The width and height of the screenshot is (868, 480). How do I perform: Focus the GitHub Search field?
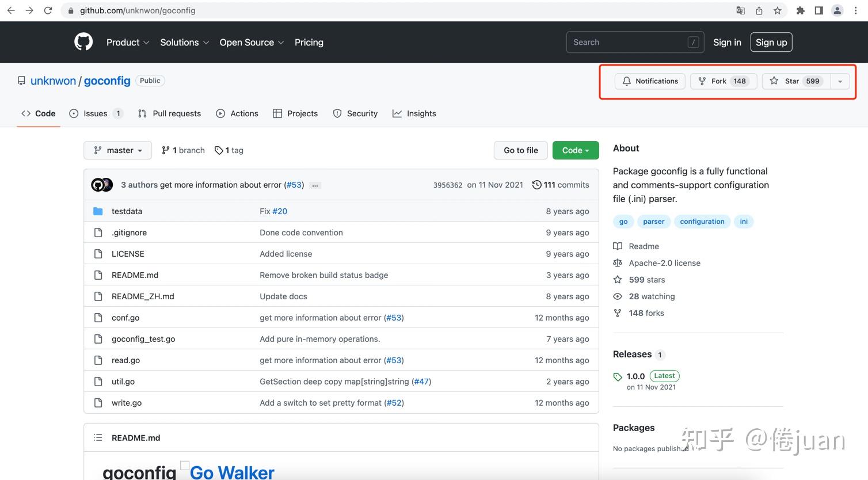click(635, 42)
